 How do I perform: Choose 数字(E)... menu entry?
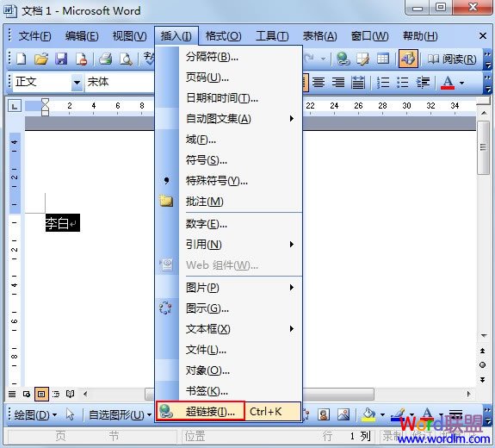[x=228, y=224]
